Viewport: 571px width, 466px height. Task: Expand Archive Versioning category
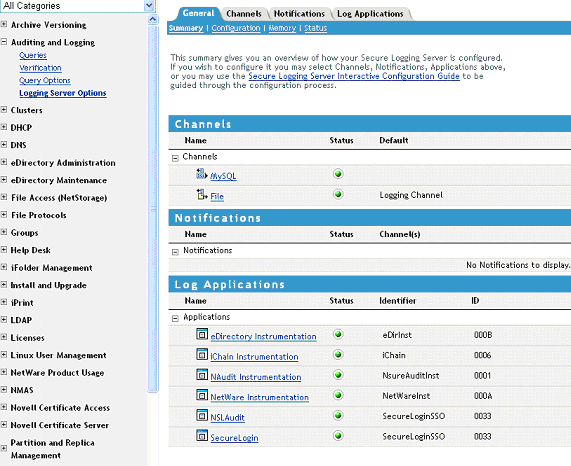click(4, 24)
